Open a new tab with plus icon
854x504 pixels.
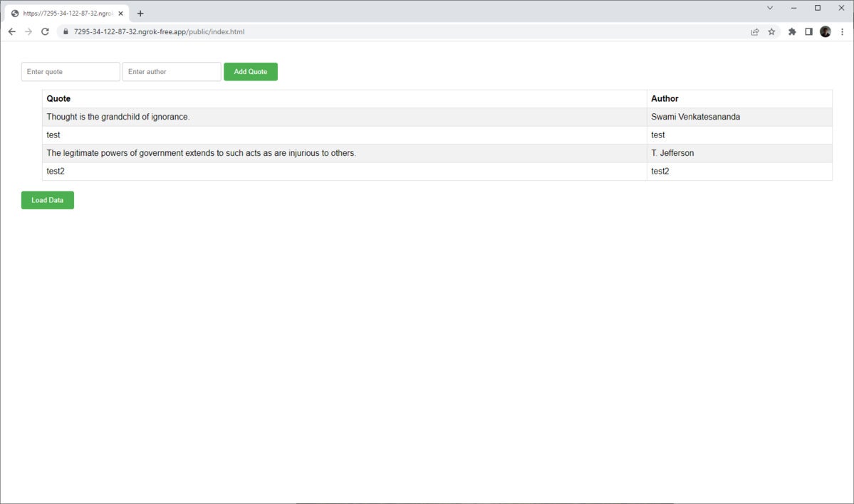tap(140, 13)
